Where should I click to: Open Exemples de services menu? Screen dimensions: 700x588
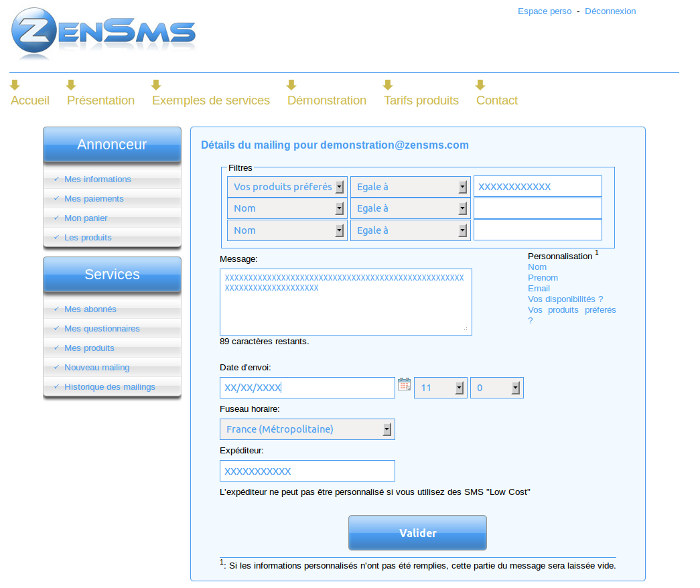[x=210, y=100]
